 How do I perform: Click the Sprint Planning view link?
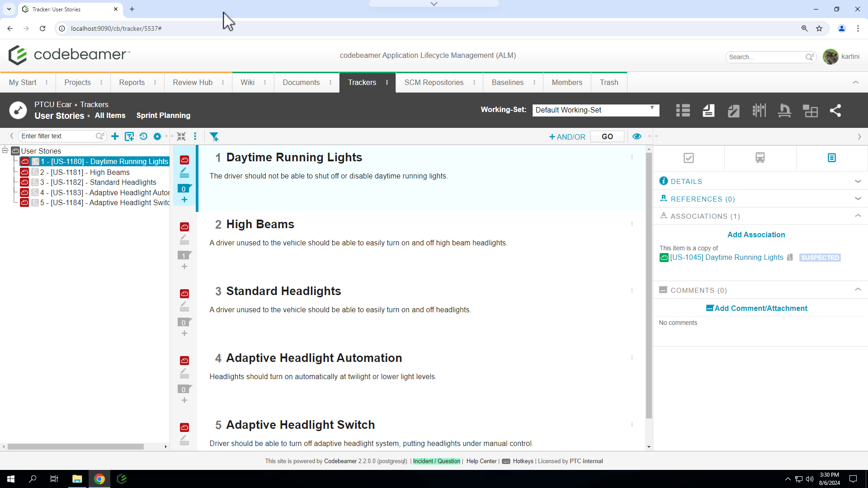(x=163, y=116)
